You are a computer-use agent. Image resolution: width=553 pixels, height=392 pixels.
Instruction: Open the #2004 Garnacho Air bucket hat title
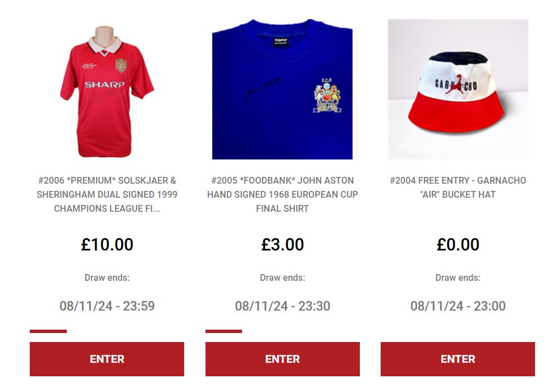pyautogui.click(x=458, y=188)
